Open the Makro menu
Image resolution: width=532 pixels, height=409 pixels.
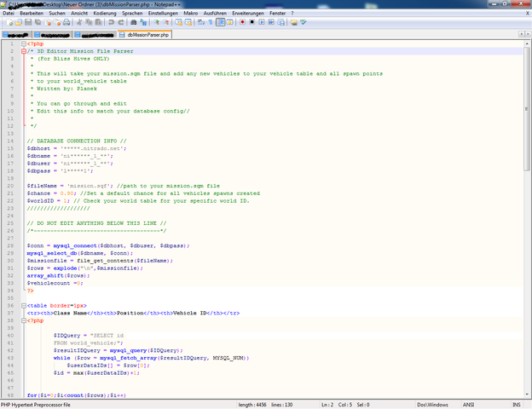coord(191,14)
